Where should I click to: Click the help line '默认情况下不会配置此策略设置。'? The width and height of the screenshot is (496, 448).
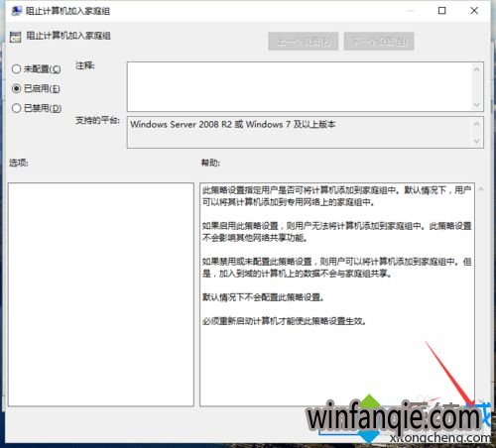click(x=263, y=297)
